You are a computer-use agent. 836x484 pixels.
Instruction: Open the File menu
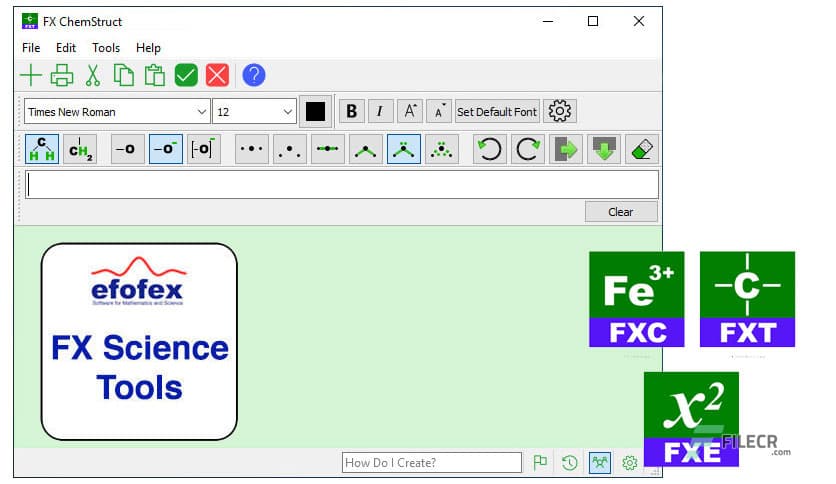pyautogui.click(x=31, y=48)
